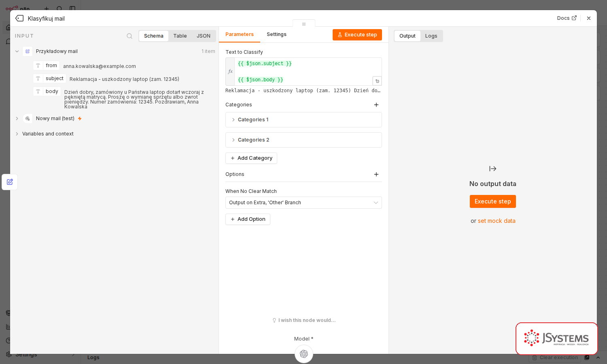The width and height of the screenshot is (607, 364).
Task: Click the 'anna.kowalska@example.com' value
Action: (x=100, y=66)
